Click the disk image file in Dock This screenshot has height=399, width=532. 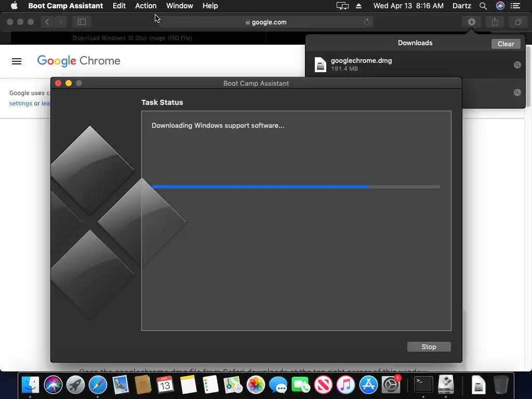(x=478, y=385)
